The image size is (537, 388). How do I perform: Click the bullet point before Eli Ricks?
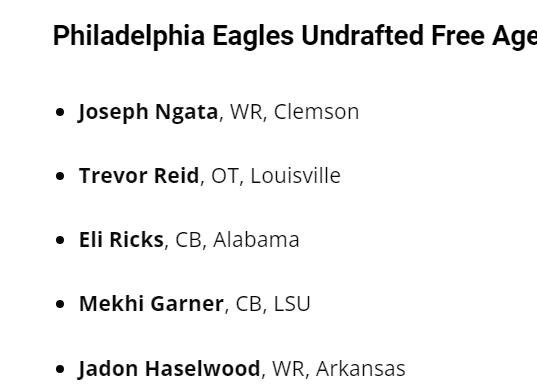click(x=60, y=240)
